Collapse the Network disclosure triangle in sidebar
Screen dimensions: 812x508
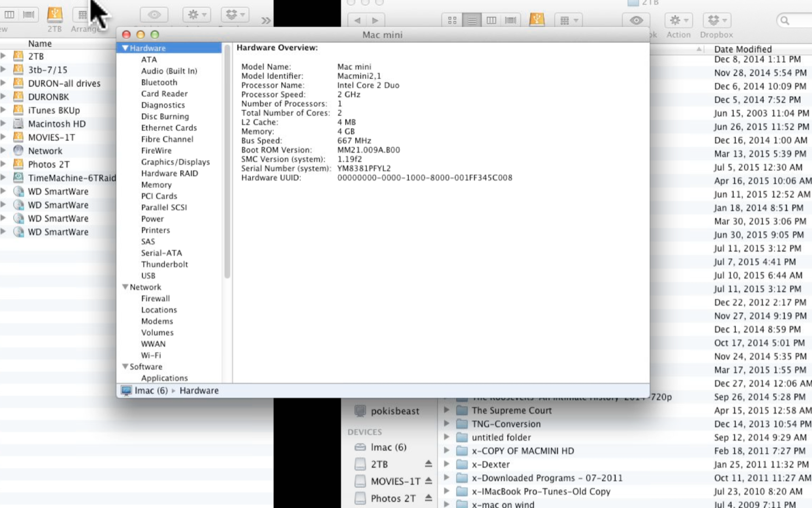(125, 287)
